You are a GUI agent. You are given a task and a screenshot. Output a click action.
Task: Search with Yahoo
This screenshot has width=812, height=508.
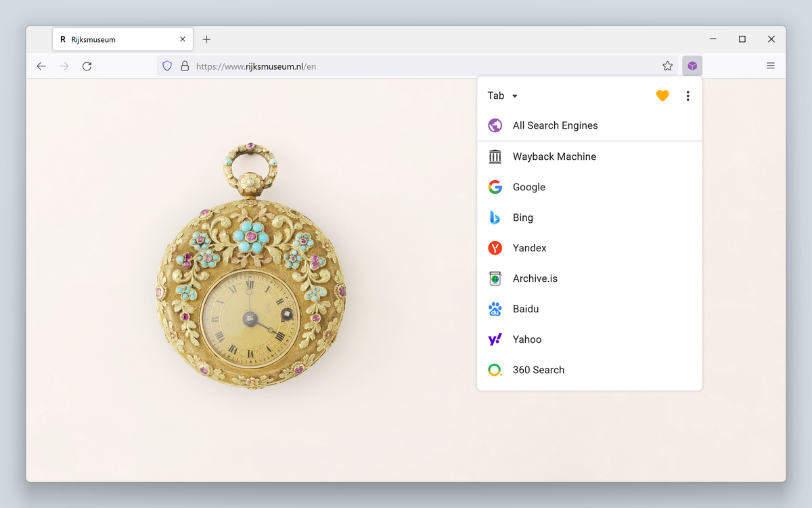click(x=589, y=339)
